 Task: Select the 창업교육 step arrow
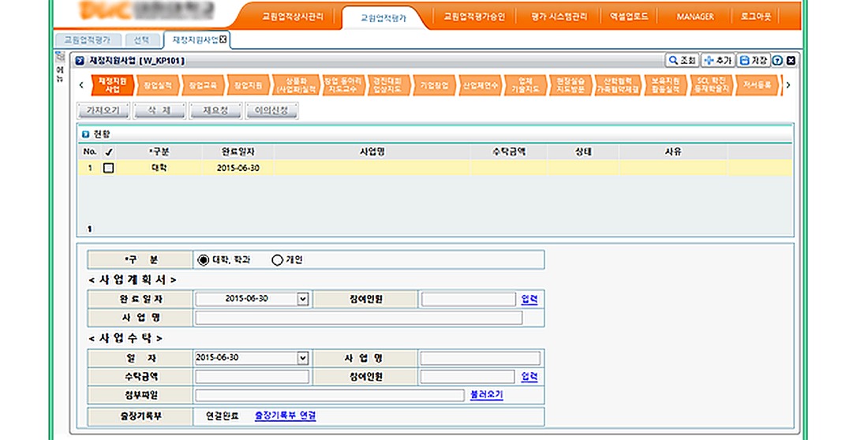coord(203,85)
